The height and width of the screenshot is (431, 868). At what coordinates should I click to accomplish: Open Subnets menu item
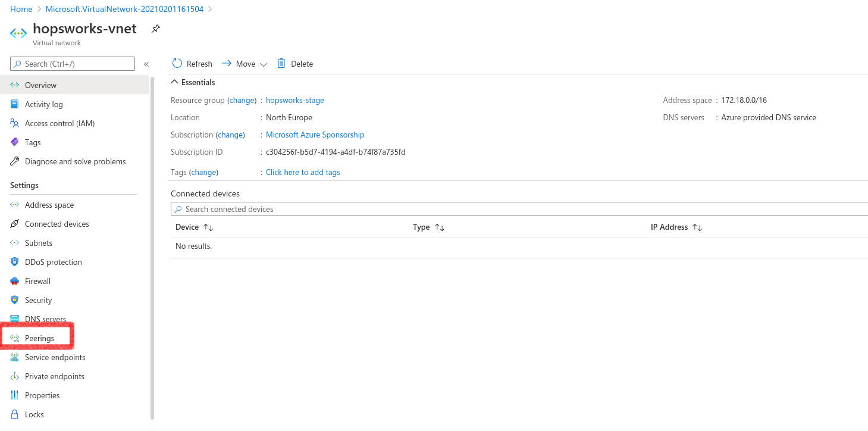(x=74, y=243)
